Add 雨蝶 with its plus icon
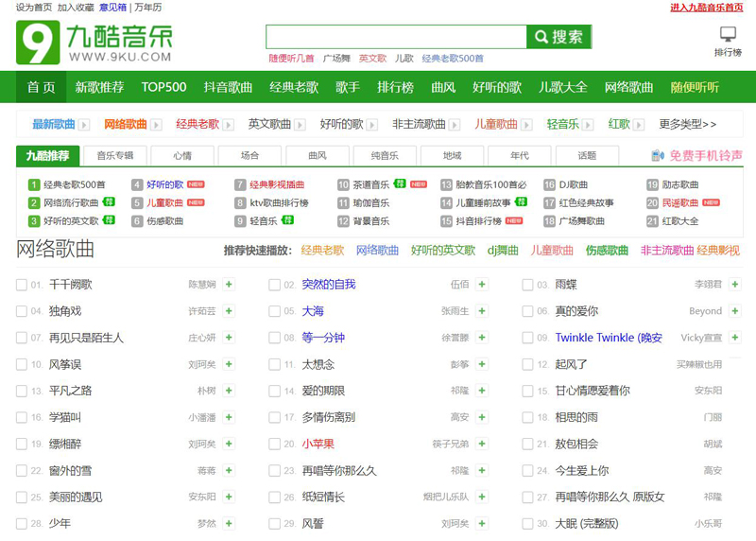 [x=735, y=285]
